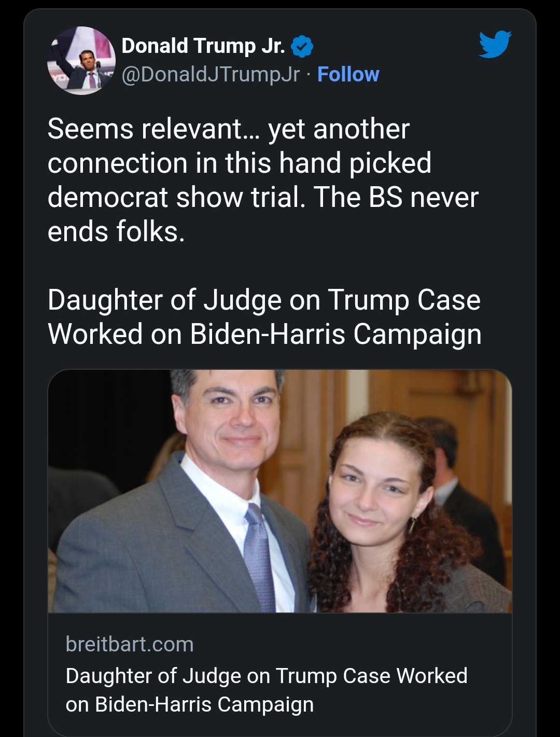Screen dimensions: 560x737
Task: Click the Twitter bird logo
Action: (x=495, y=44)
